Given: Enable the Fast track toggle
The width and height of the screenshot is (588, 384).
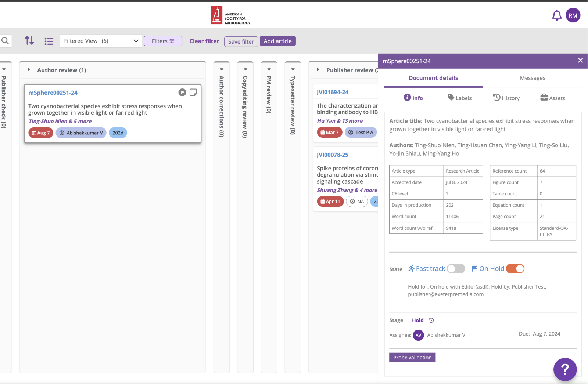Looking at the screenshot, I should point(456,269).
